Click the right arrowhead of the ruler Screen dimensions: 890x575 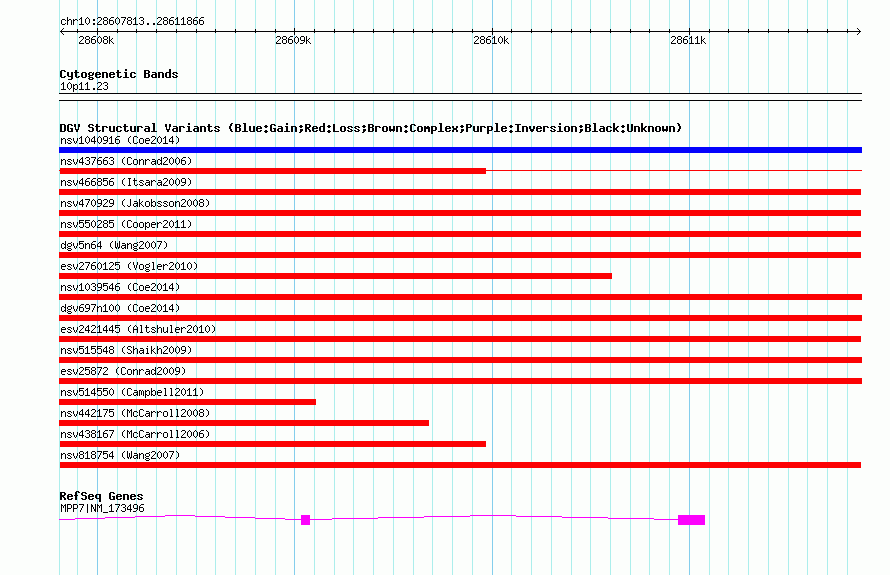858,31
